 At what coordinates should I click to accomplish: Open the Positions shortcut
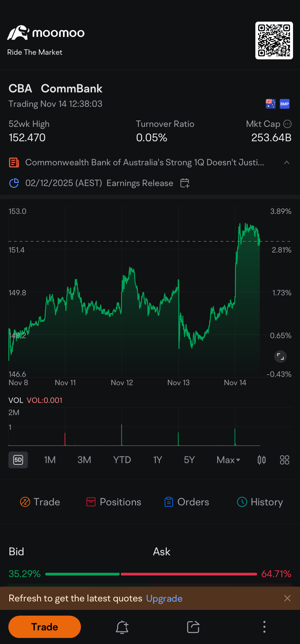coord(114,502)
